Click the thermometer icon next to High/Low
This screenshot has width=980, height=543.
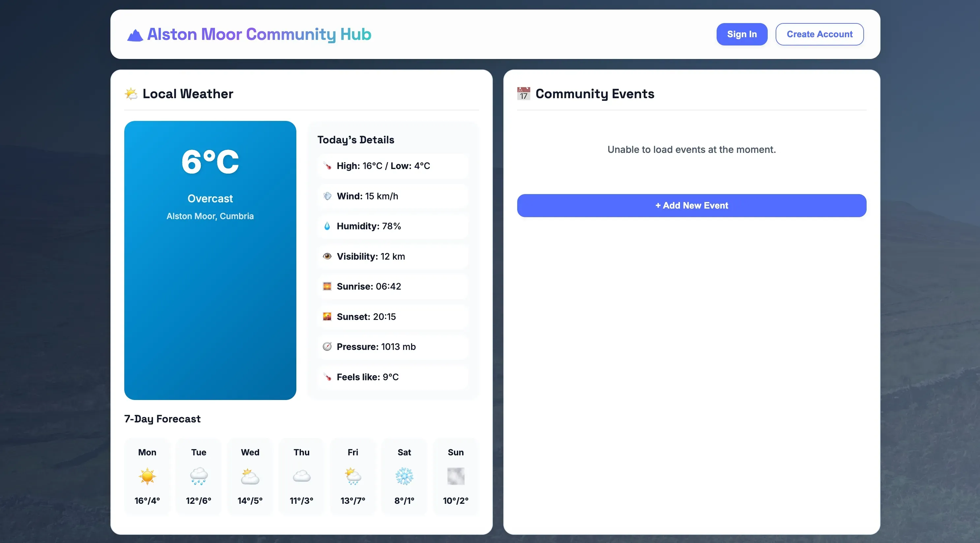[327, 166]
